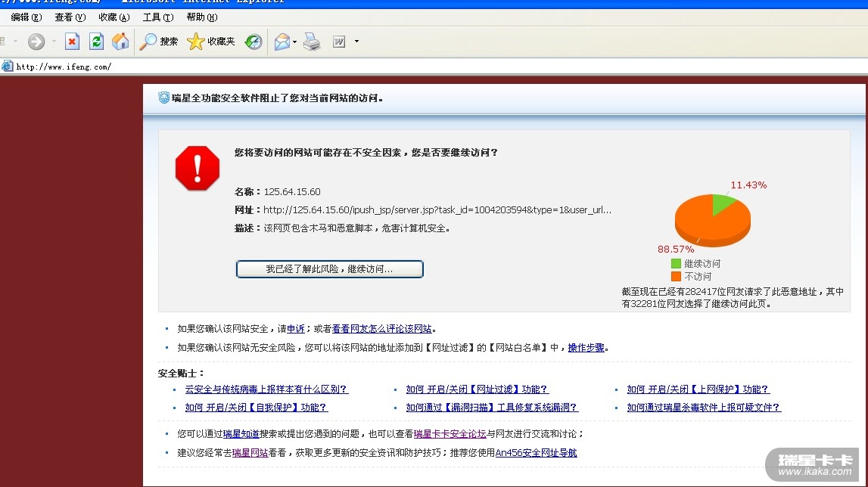Open 云安全与传统病毒上报样本有什么区别 link

click(266, 389)
